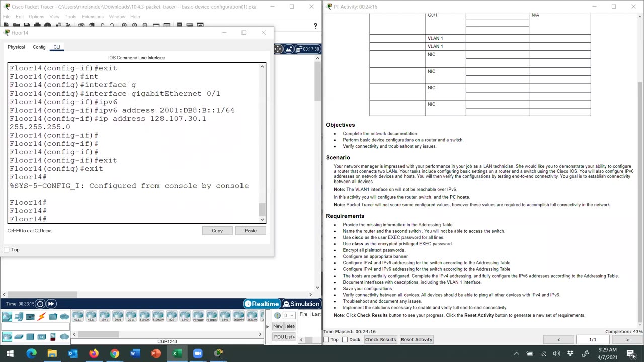Choose the Routers subcategory icon
Image resolution: width=644 pixels, height=362 pixels.
coord(7,336)
